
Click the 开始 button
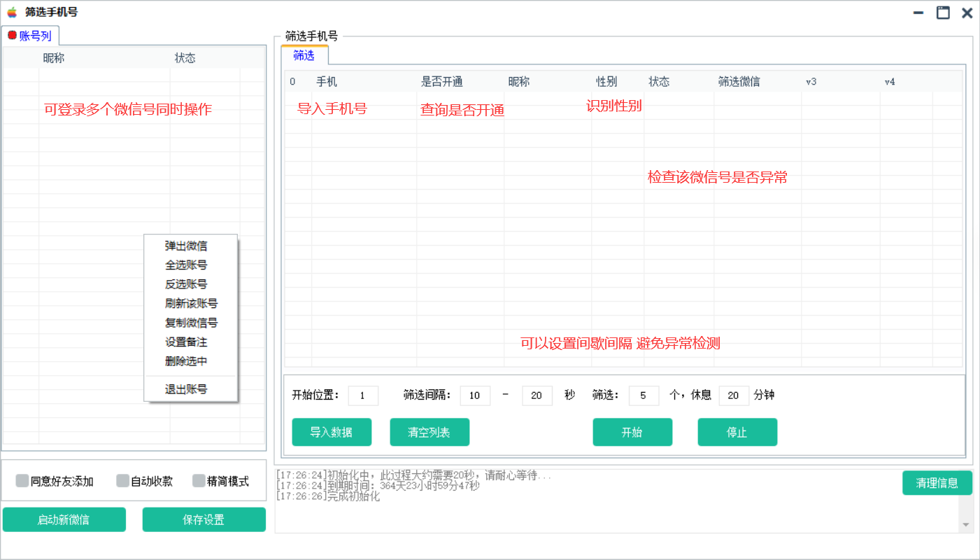coord(632,432)
